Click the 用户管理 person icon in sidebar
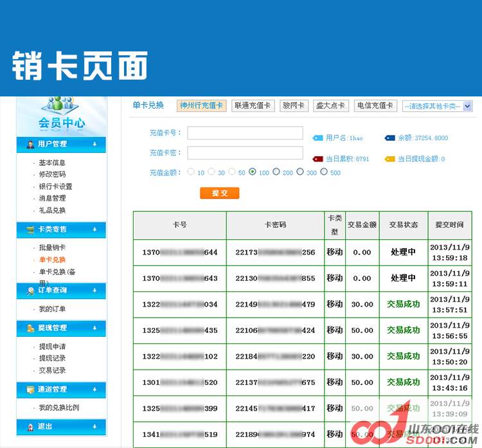Screen dimensions: 482x448 [x=30, y=145]
